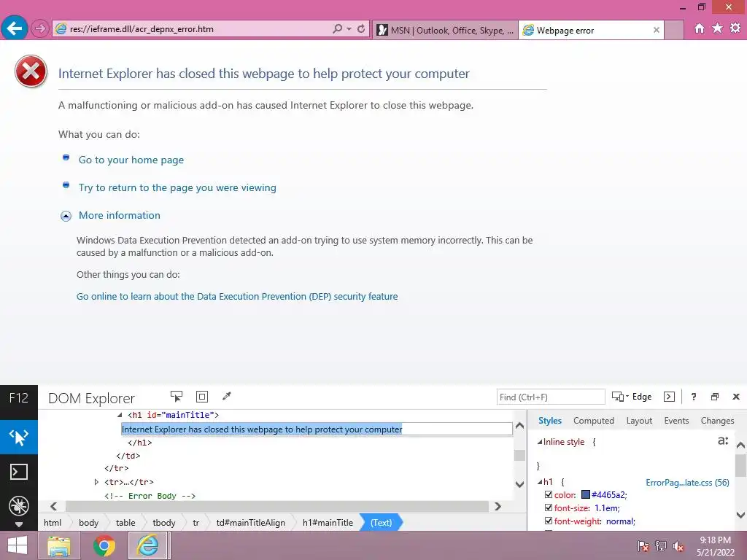Select the tbody breadcrumb
Screen dimensions: 747x560
[164, 522]
